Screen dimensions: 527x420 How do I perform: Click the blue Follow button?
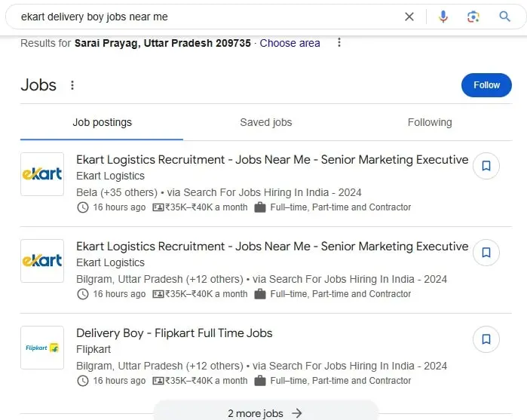tap(486, 85)
